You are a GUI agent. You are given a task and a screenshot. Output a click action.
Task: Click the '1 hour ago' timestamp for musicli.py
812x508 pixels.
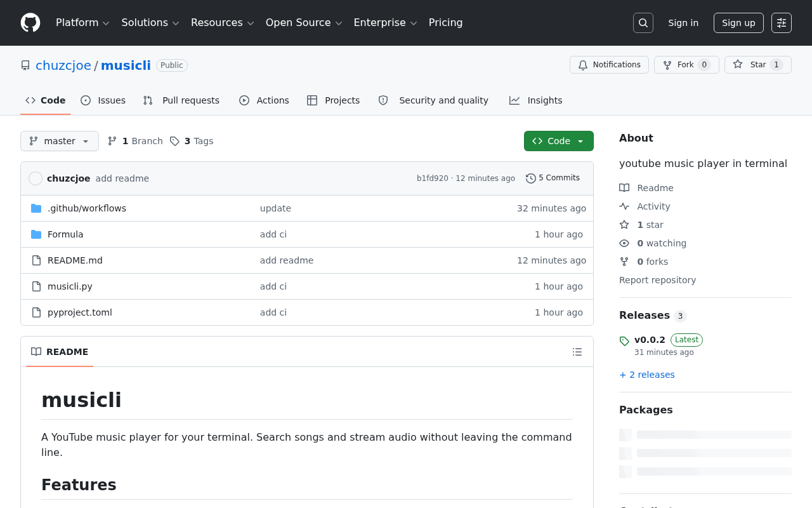[x=559, y=286]
